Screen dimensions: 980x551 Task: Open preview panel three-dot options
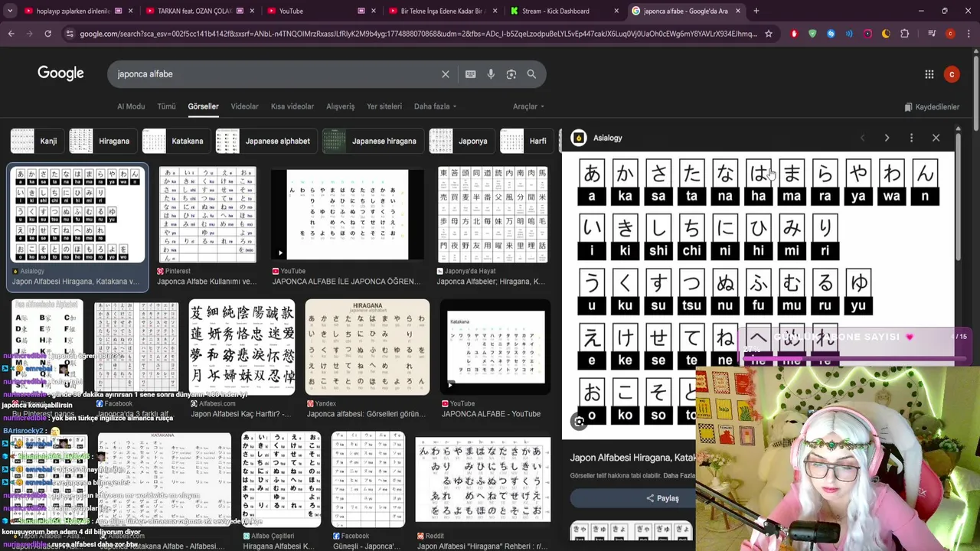pyautogui.click(x=911, y=138)
